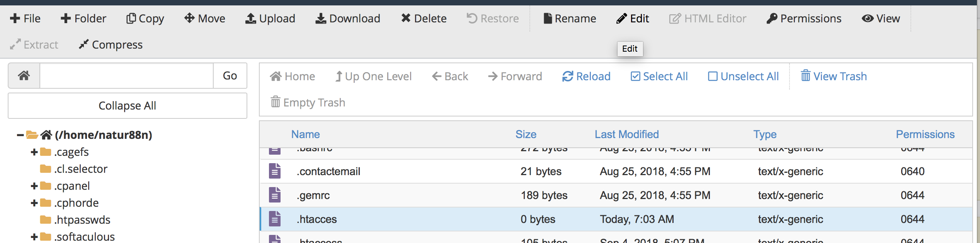Image resolution: width=980 pixels, height=243 pixels.
Task: Click the home icon beside path field
Action: point(24,76)
